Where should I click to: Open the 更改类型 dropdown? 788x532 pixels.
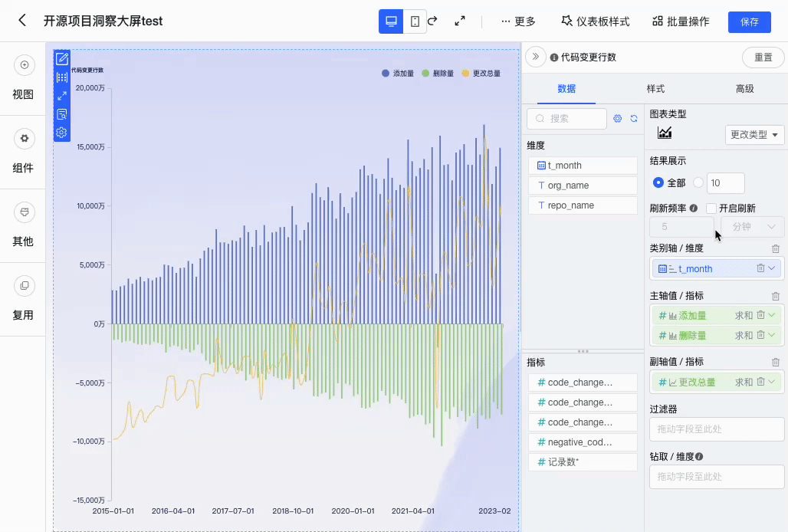754,135
